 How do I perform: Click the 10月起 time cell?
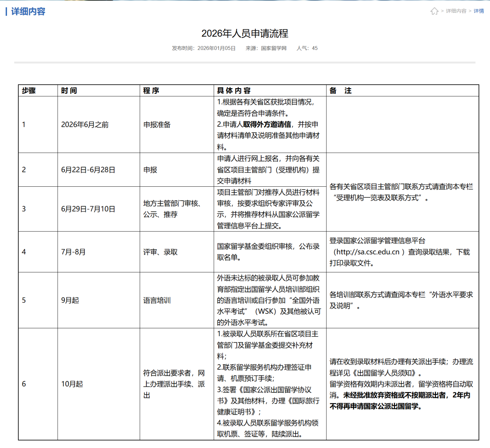(x=72, y=384)
